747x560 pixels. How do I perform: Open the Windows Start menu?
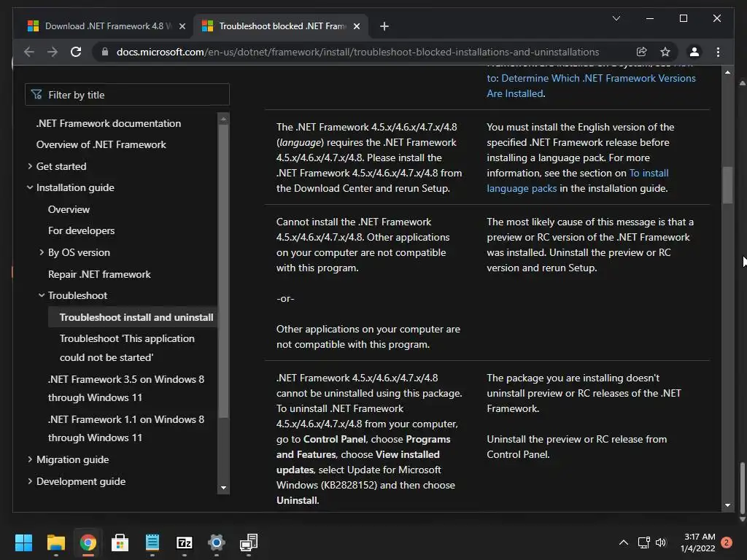click(23, 542)
